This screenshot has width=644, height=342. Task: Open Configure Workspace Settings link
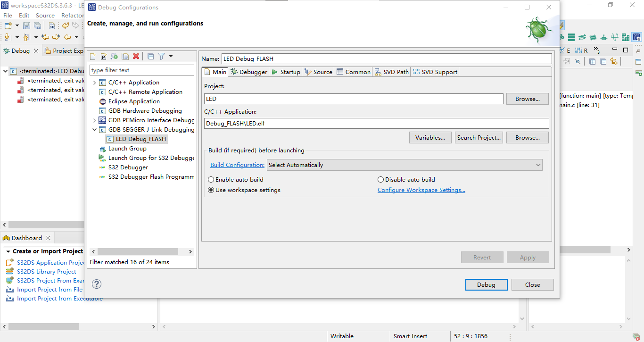(421, 190)
